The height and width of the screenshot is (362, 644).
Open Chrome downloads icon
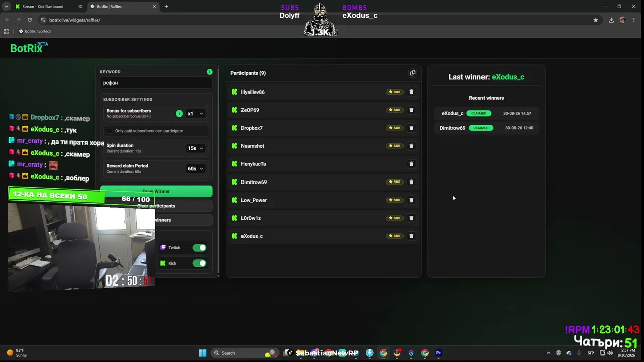tap(611, 20)
